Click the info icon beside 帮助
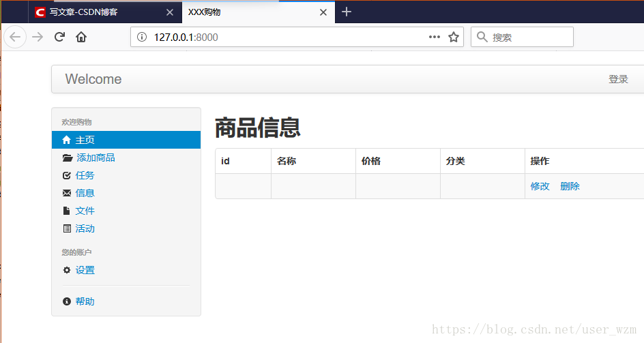 point(67,301)
